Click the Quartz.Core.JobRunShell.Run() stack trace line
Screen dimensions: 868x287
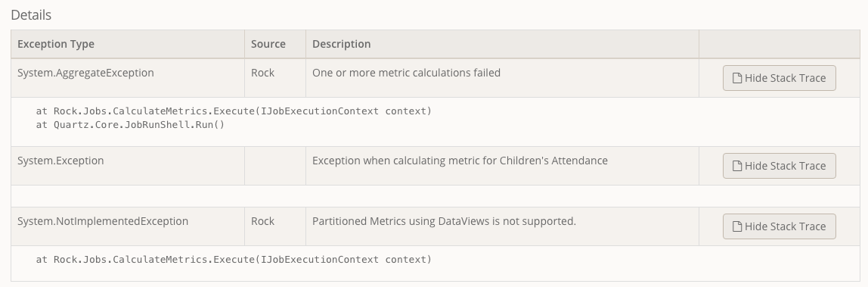tap(130, 125)
